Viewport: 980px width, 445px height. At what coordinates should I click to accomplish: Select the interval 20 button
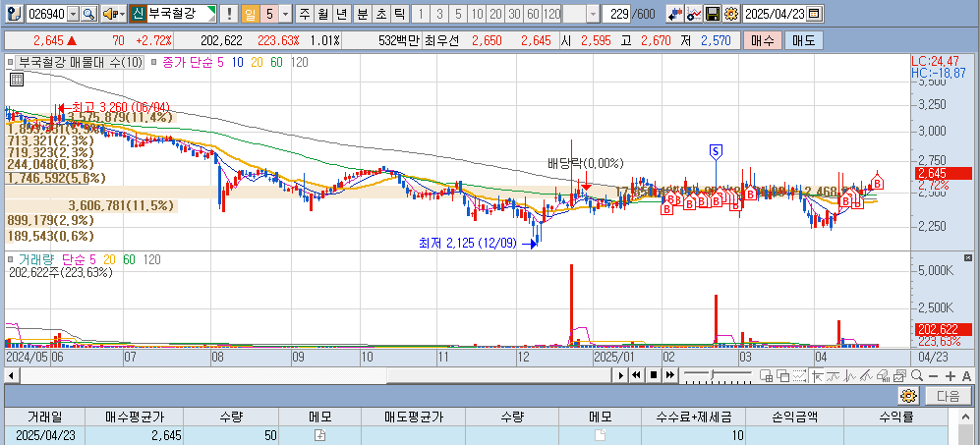pos(496,14)
